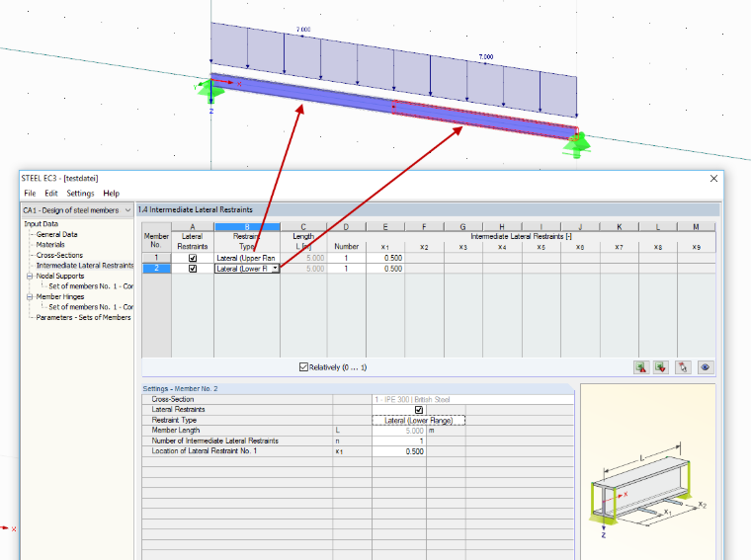Select General Data in the tree
The height and width of the screenshot is (560, 751).
click(x=56, y=234)
